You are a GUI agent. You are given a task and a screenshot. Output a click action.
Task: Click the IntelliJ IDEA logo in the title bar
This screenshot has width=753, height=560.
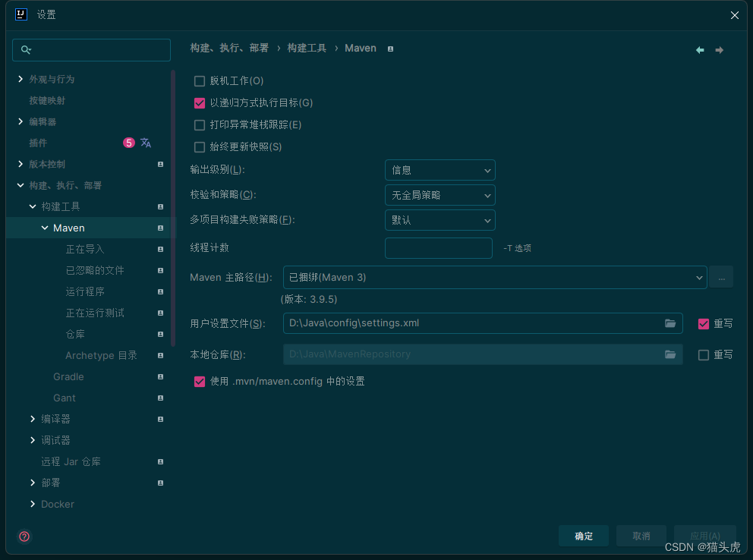pos(21,14)
